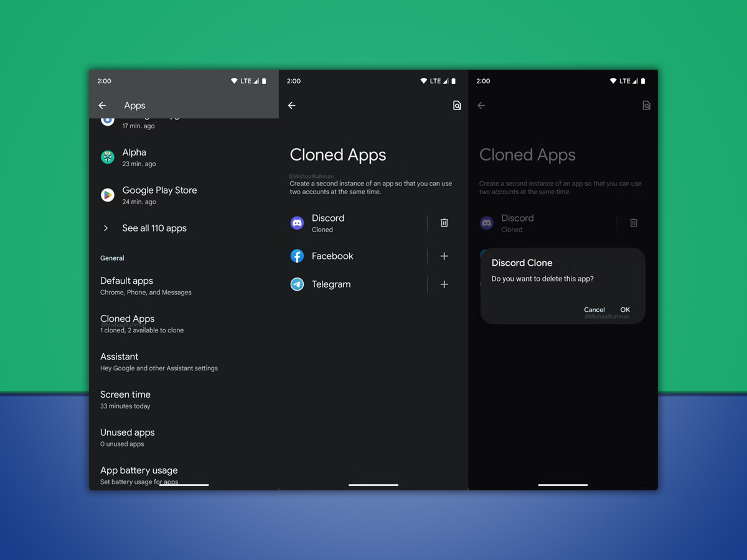Open Unused apps entry

point(128,437)
